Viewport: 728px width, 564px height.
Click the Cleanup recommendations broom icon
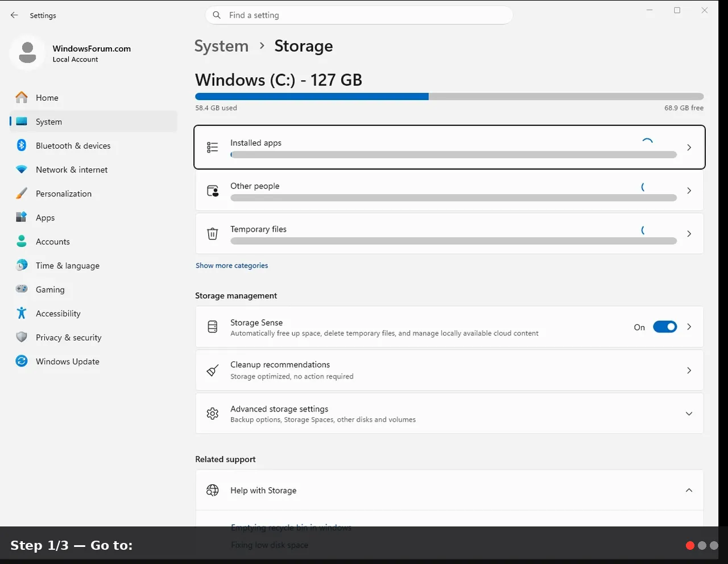(x=213, y=370)
